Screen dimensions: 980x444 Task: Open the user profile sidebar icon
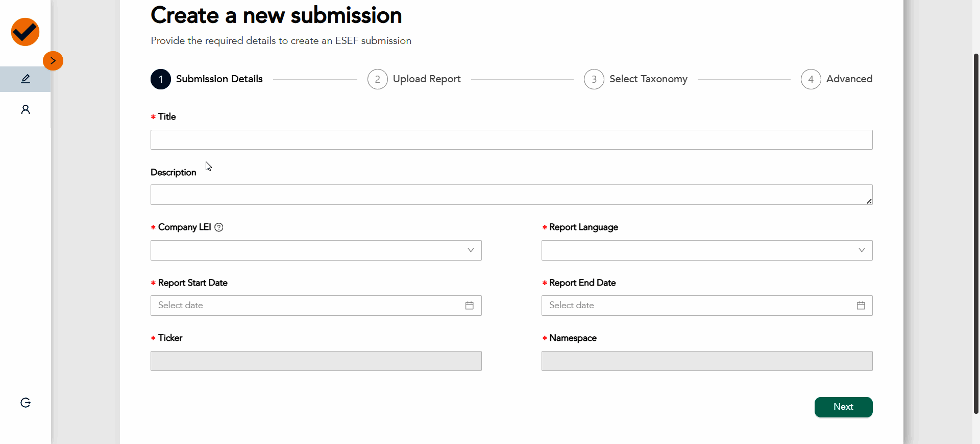coord(26,109)
